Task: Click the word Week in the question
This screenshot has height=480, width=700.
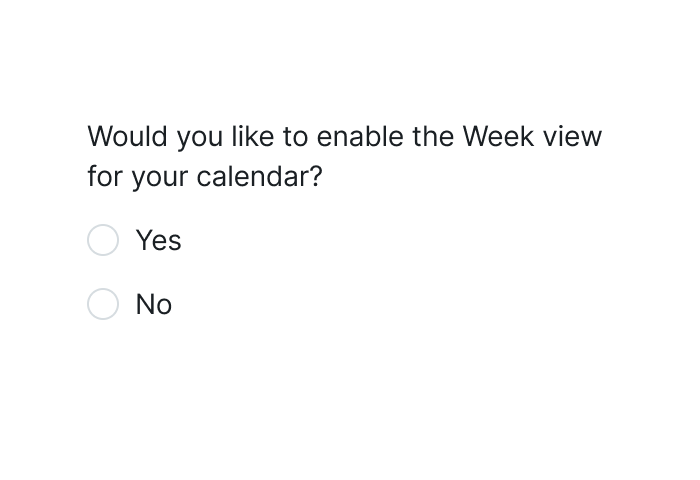Action: coord(498,136)
